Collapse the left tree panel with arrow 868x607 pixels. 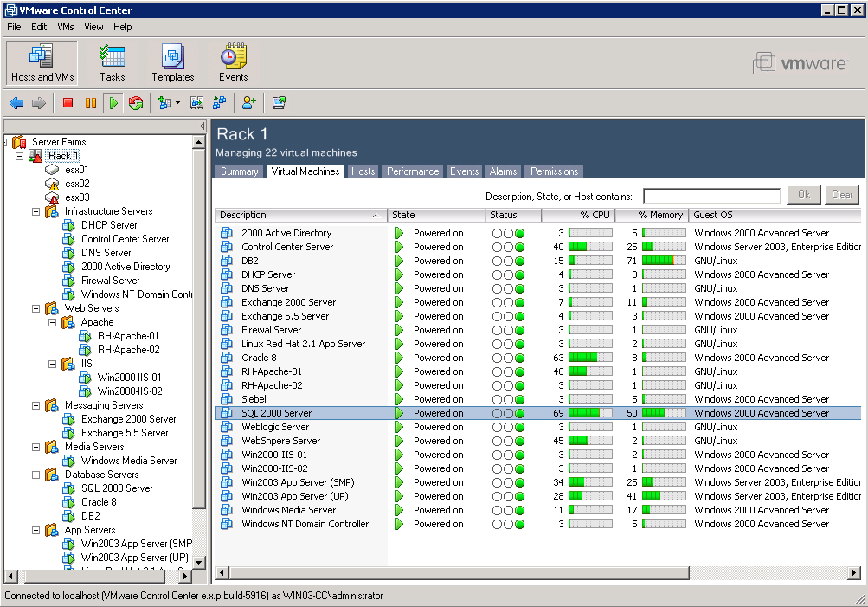tap(203, 126)
